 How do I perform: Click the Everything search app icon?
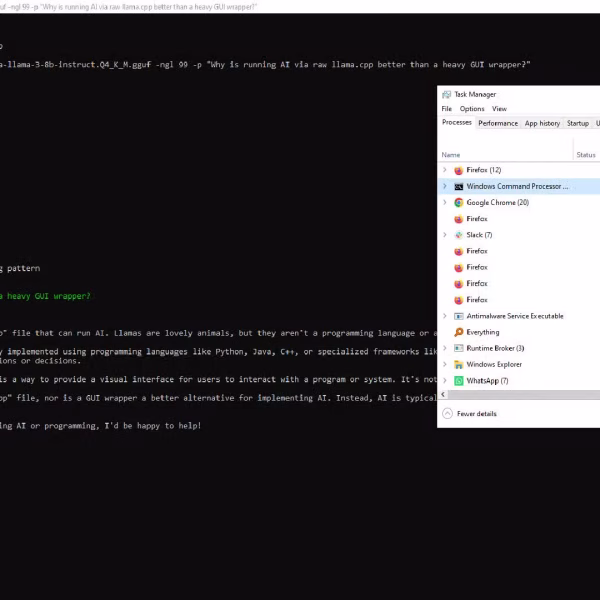tap(458, 332)
